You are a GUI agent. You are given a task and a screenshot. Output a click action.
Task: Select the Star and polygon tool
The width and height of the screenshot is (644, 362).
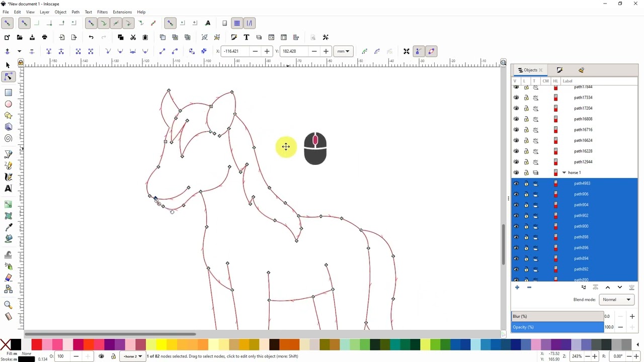click(x=8, y=116)
